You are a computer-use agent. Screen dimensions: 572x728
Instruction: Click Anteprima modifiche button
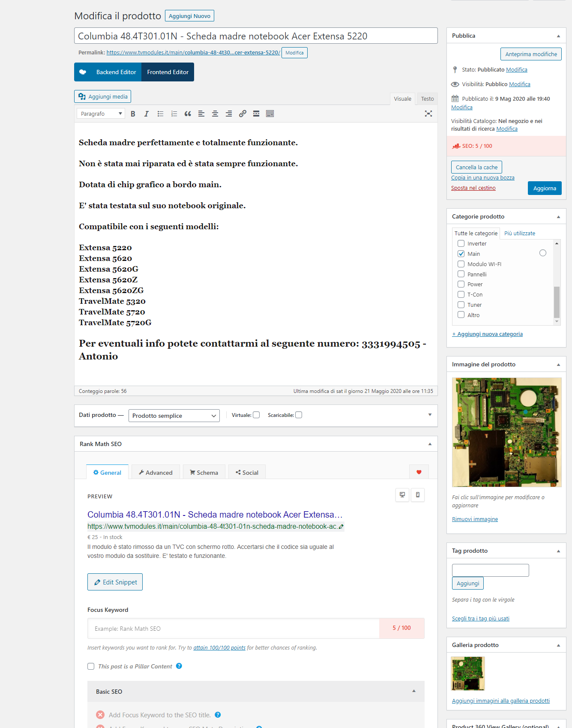tap(531, 54)
